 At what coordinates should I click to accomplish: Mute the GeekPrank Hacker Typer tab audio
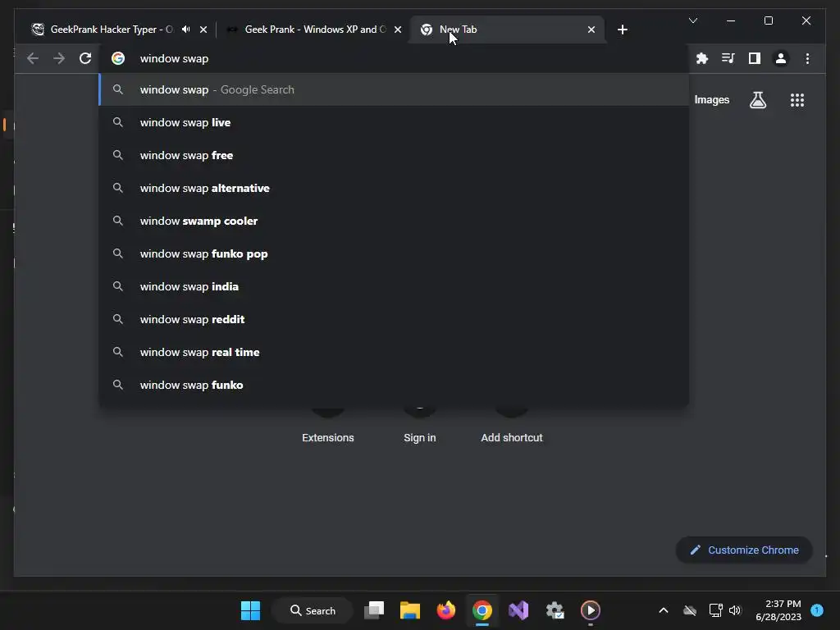point(186,30)
